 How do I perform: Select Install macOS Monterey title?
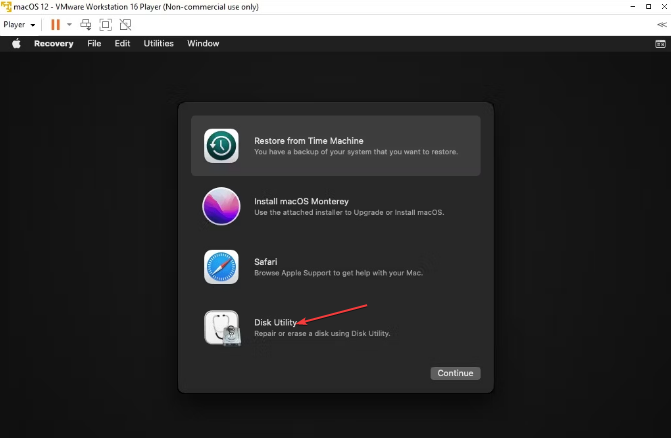pos(301,201)
